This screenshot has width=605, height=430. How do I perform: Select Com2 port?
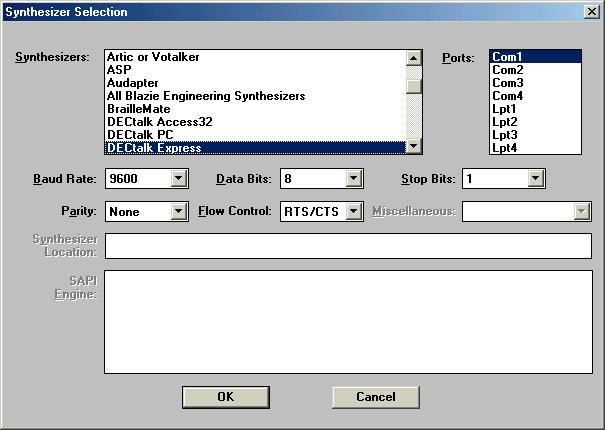point(535,70)
